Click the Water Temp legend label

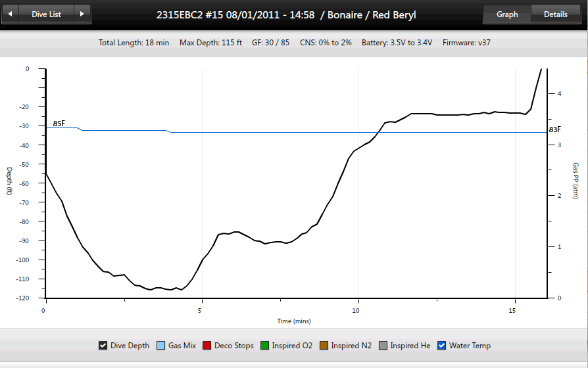[x=470, y=346]
